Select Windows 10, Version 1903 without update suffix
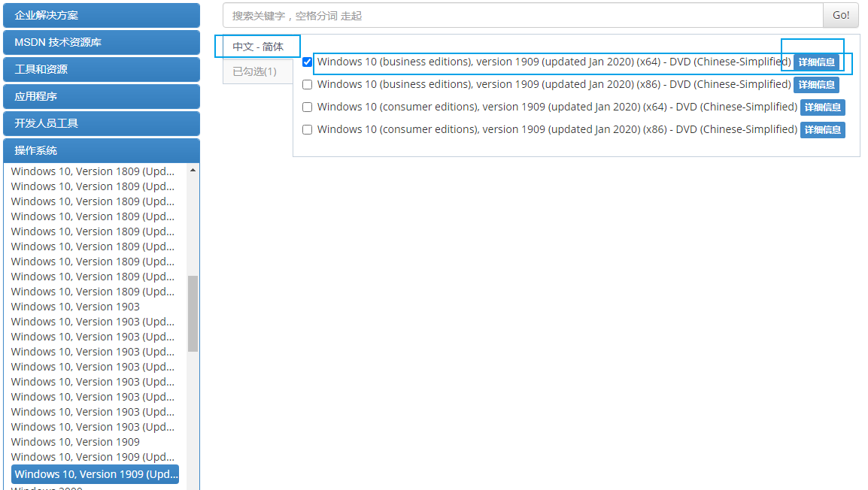This screenshot has height=490, width=868. pos(75,307)
